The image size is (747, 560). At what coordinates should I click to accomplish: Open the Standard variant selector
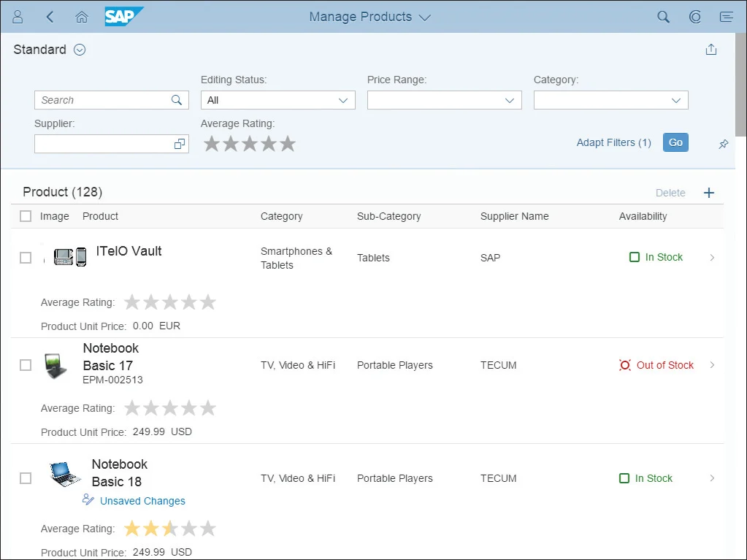pyautogui.click(x=80, y=50)
